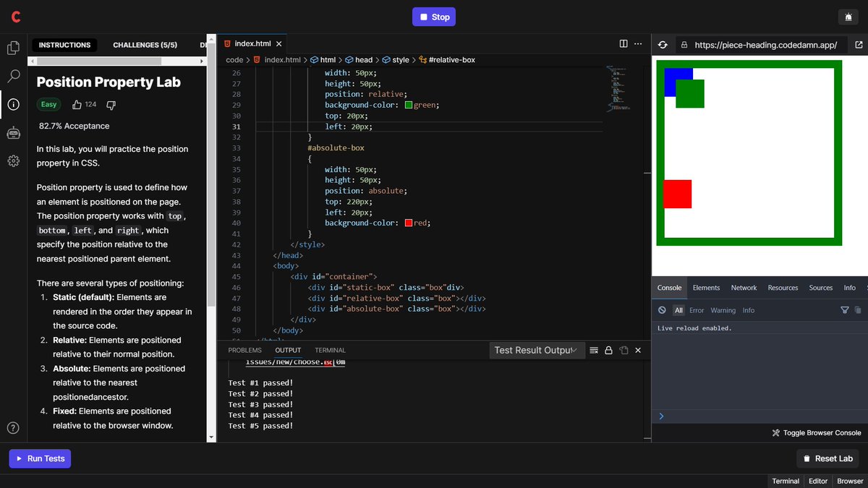Click the Terminal layout toggle at bottom

[786, 481]
